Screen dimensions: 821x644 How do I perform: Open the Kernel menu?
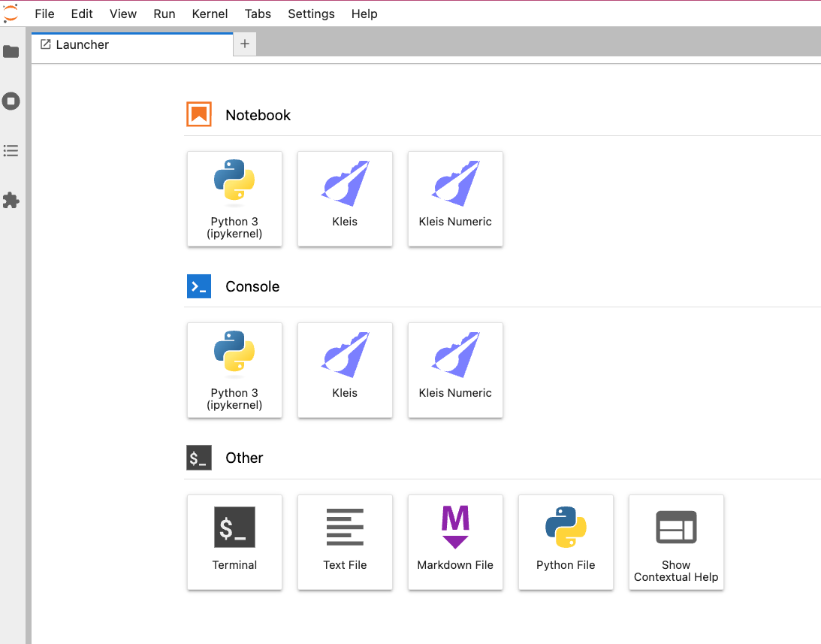pos(210,14)
